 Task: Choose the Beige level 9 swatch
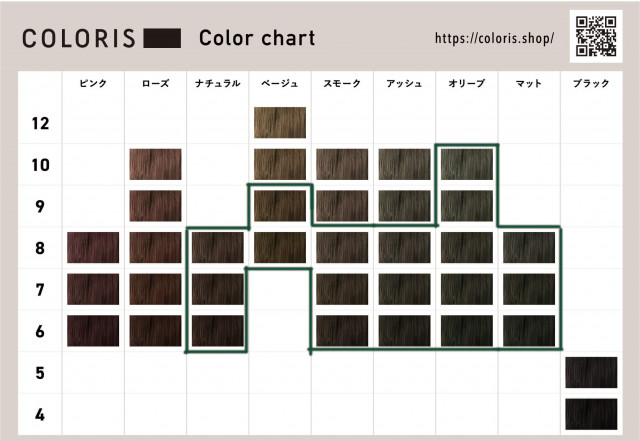(280, 206)
